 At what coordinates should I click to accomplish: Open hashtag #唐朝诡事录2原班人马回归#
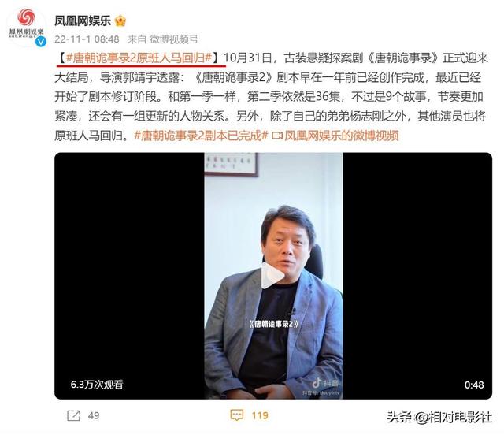click(139, 58)
